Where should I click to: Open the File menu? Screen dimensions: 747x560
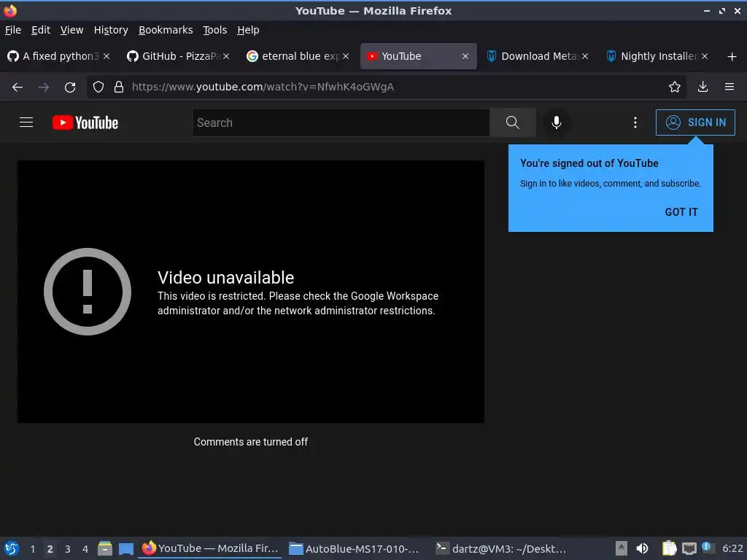(13, 30)
